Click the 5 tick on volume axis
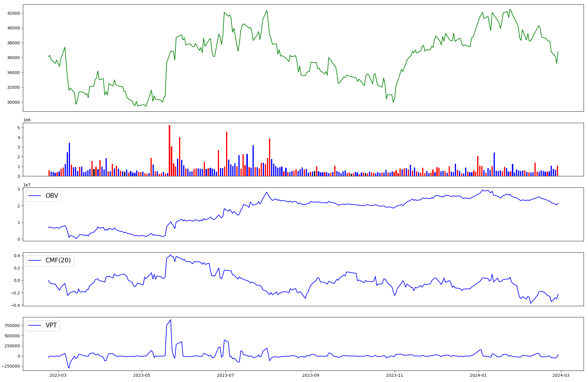 click(19, 128)
